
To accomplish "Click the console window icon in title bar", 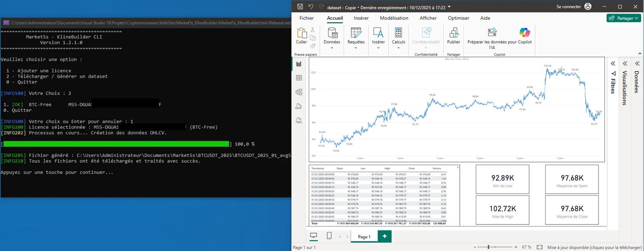I will coord(6,23).
